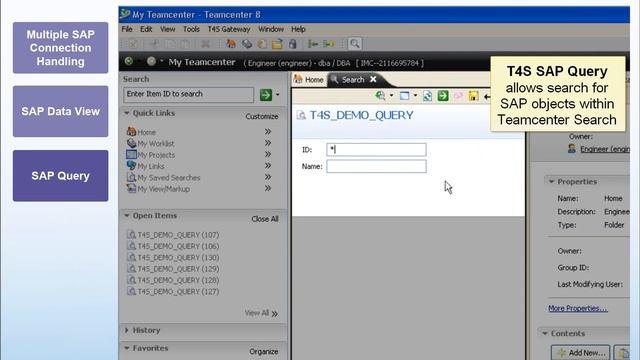Click the My View/Markup link icon
This screenshot has height=360, width=640.
(x=131, y=188)
